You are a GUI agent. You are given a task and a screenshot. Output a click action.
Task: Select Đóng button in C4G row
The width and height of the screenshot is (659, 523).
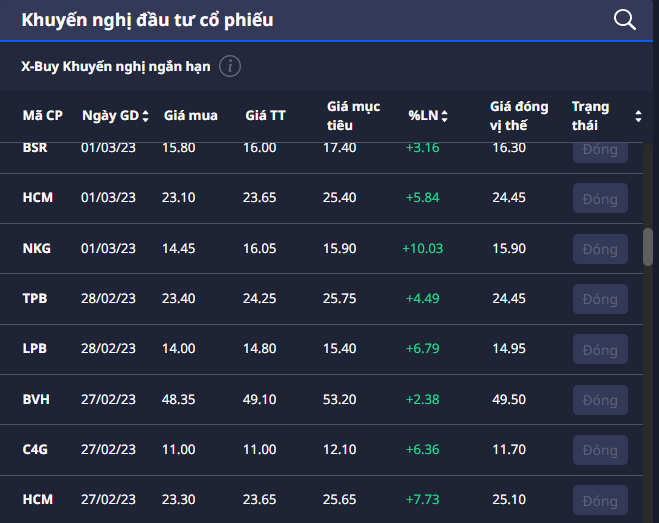click(600, 450)
